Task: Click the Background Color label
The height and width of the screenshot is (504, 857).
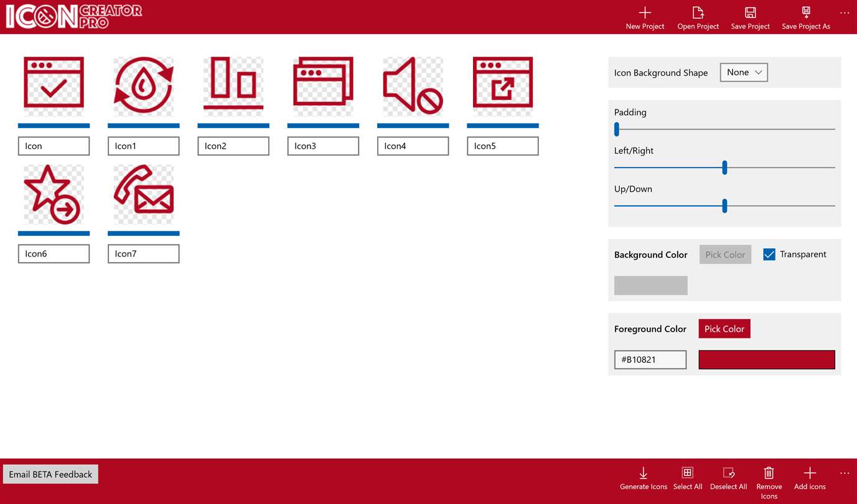Action: tap(651, 255)
